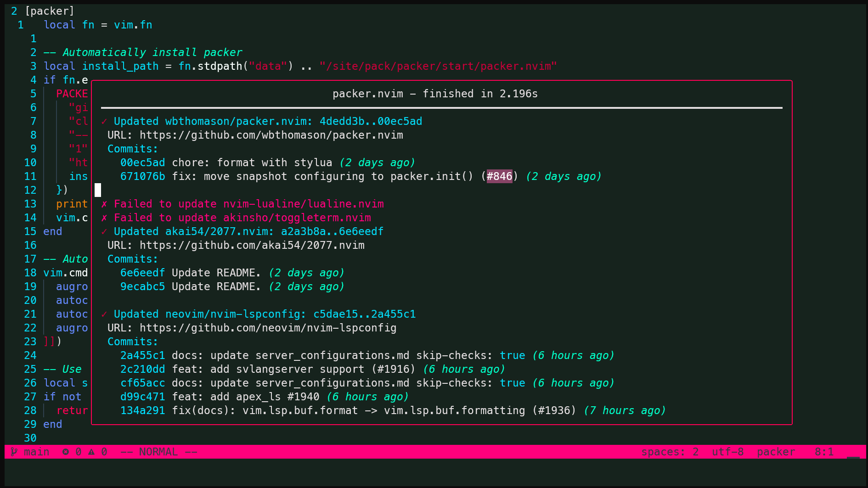Screen dimensions: 868x488
Task: Select commit hash 00ec5ad
Action: click(143, 163)
